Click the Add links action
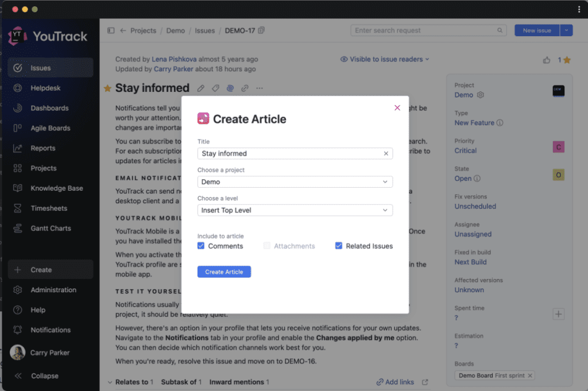Screen dimensions: 588x391 (x=395, y=381)
